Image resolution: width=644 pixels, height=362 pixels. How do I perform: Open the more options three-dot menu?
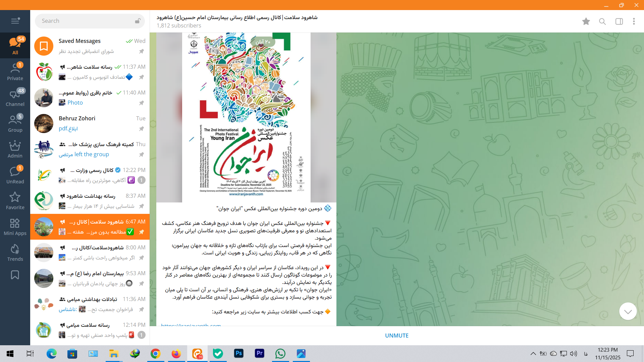click(634, 21)
